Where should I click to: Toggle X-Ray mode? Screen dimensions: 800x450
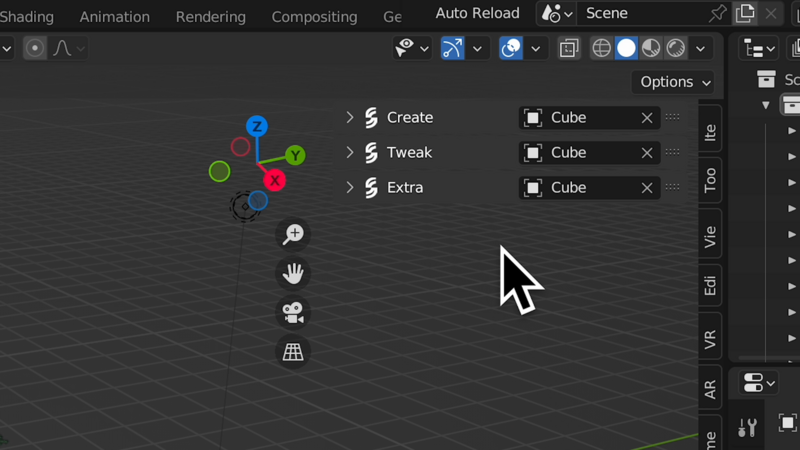pyautogui.click(x=568, y=48)
